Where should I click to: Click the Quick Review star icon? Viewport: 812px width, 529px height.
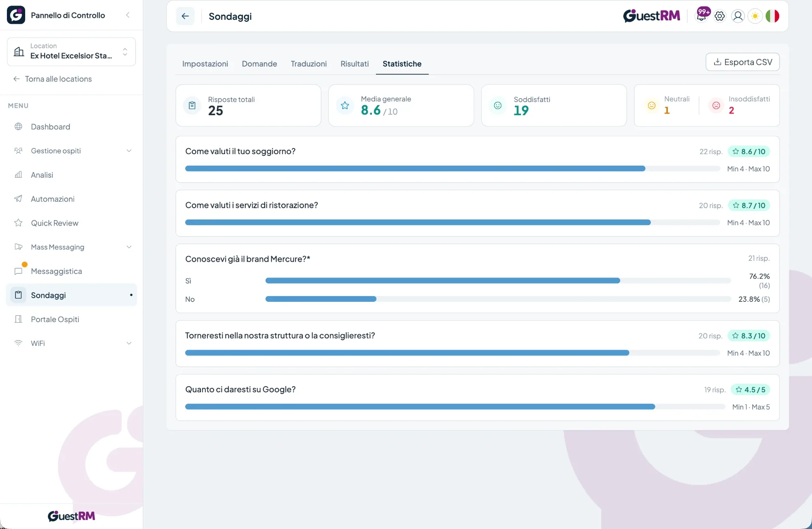[18, 223]
